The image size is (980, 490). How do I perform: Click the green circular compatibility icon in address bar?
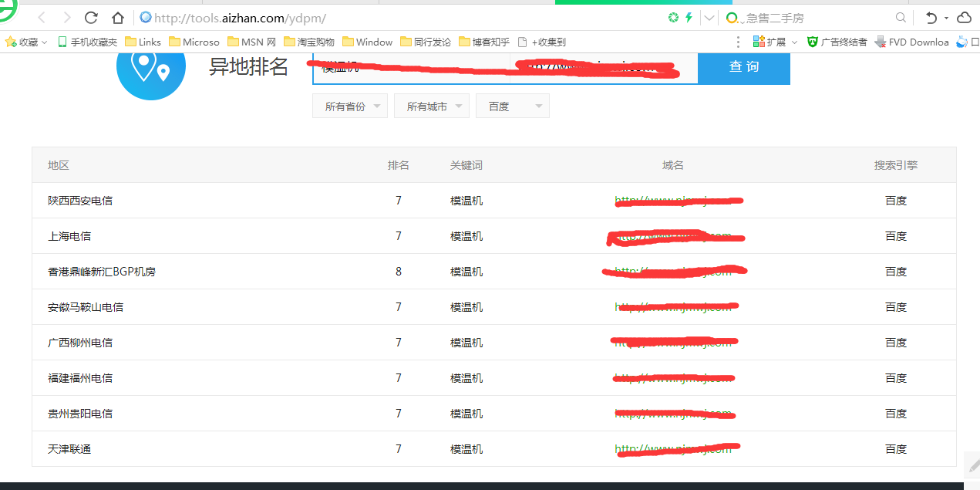673,17
